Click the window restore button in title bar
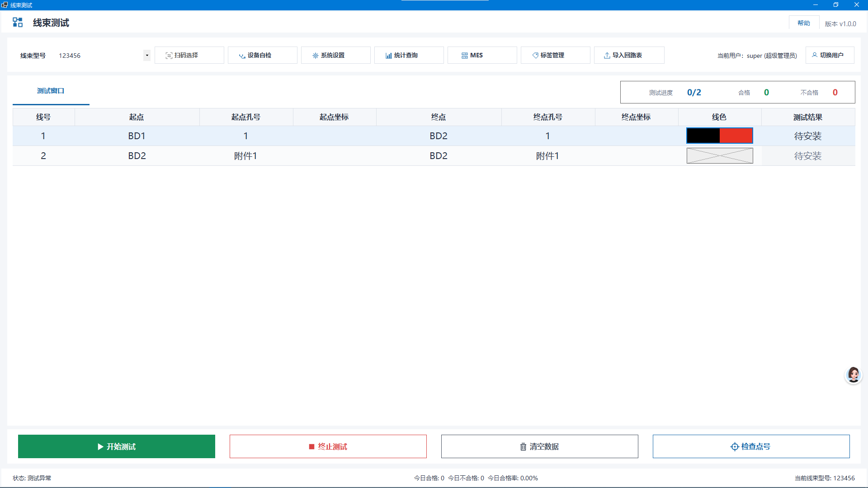The width and height of the screenshot is (868, 488). (x=836, y=5)
